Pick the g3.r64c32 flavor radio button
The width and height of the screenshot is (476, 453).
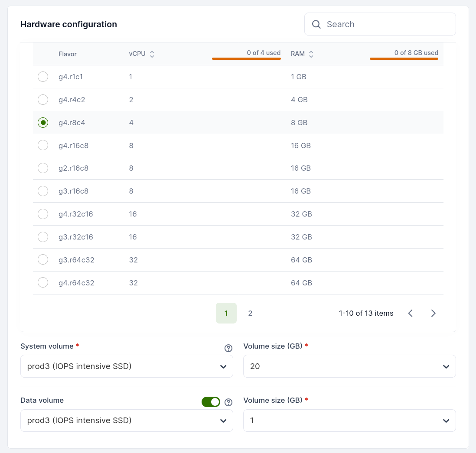(x=43, y=260)
